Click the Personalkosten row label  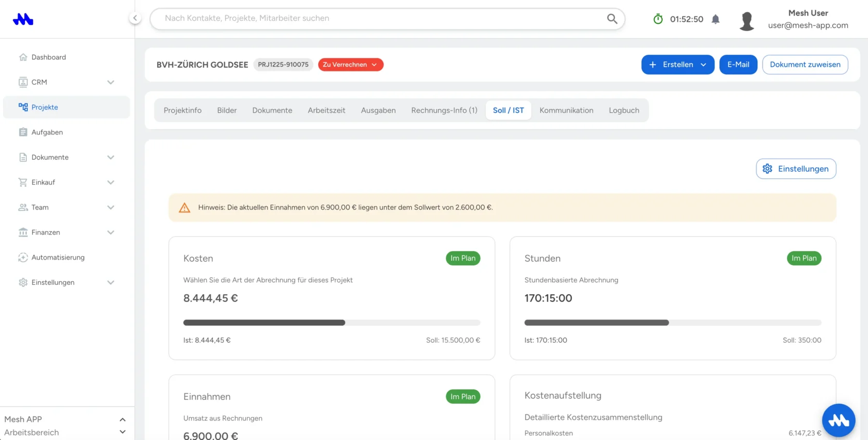click(549, 433)
